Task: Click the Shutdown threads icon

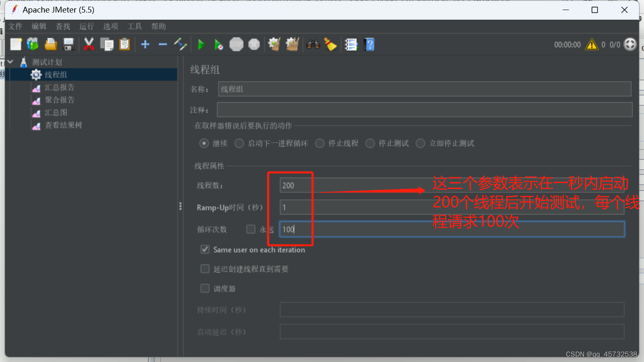Action: point(254,44)
